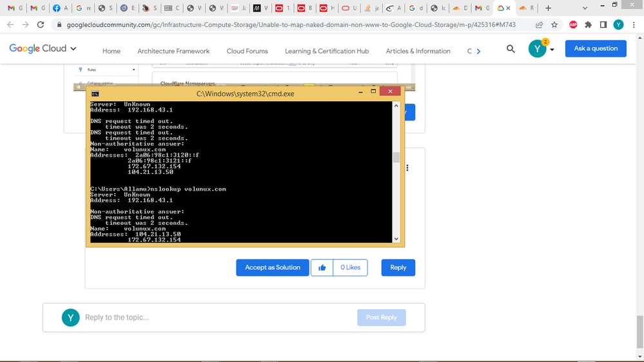Switch to the Oracle tab labeled H
The width and height of the screenshot is (644, 362).
[327, 8]
